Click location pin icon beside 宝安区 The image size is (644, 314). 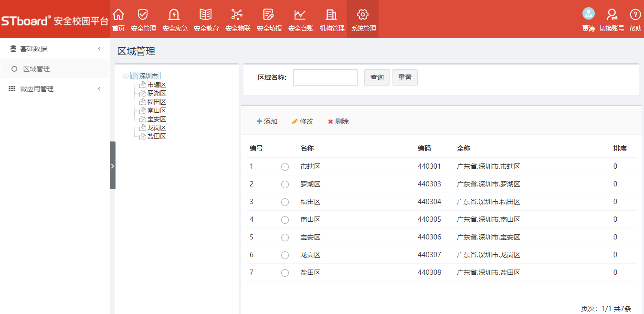click(142, 119)
